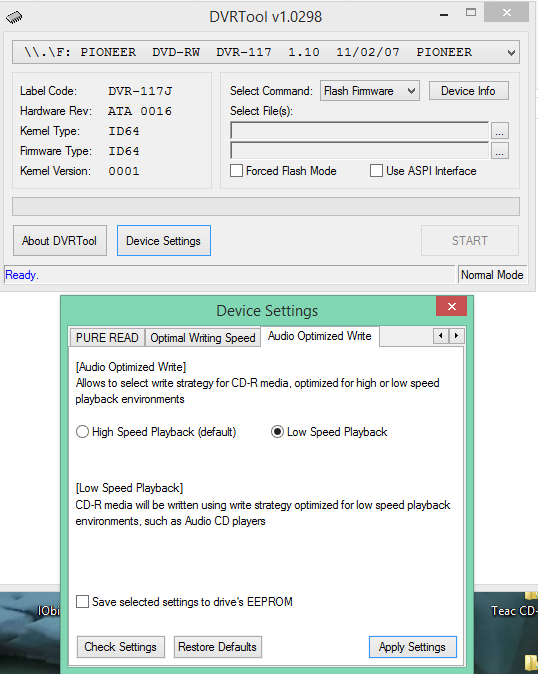Click the Check Settings button
The width and height of the screenshot is (538, 674).
[x=121, y=647]
